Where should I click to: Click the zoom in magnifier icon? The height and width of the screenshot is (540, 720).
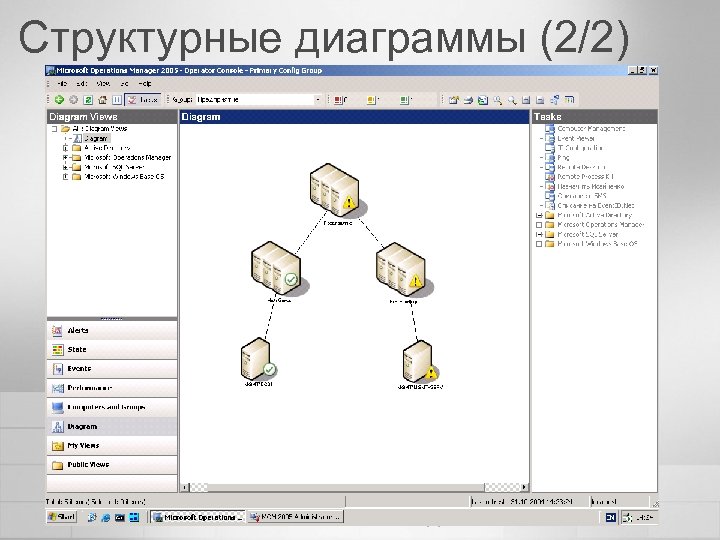(497, 100)
